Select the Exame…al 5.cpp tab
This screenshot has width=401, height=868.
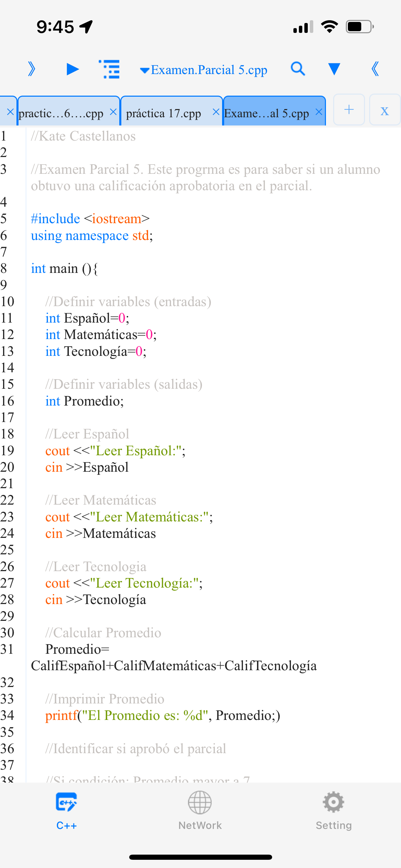[266, 113]
